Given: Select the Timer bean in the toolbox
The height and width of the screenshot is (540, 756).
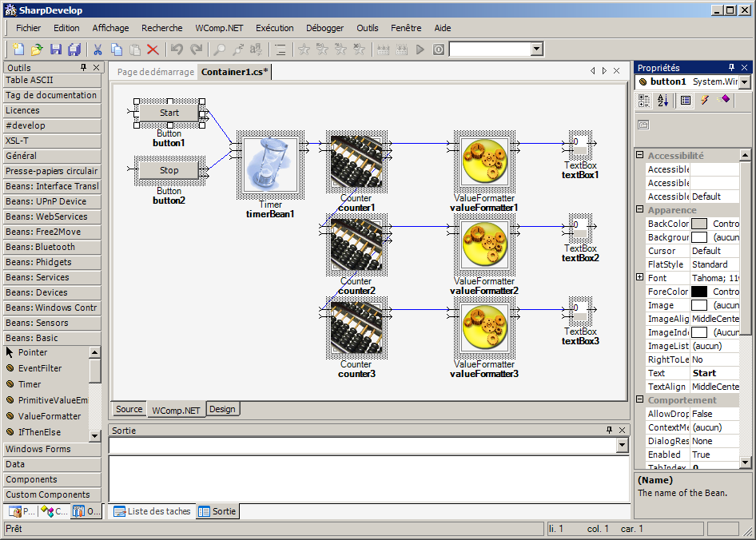Looking at the screenshot, I should click(x=30, y=384).
